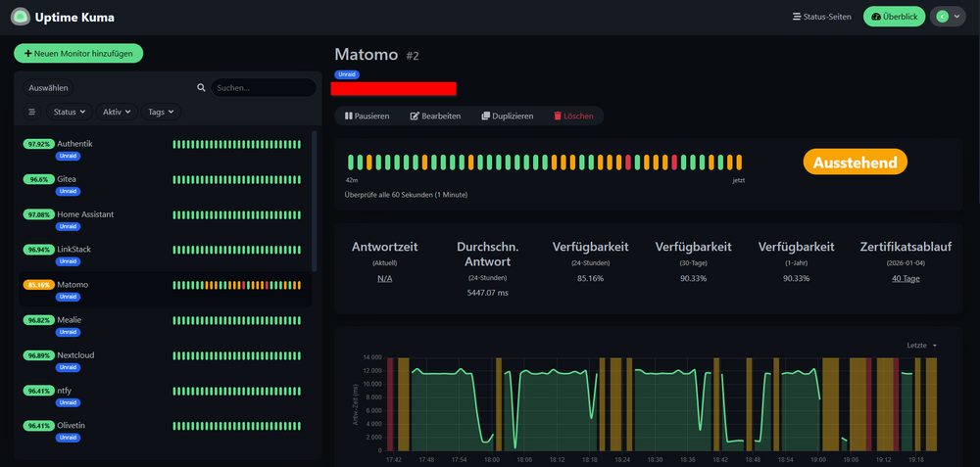Image resolution: width=980 pixels, height=467 pixels.
Task: Click the monitor list scrollbar
Action: click(314, 201)
